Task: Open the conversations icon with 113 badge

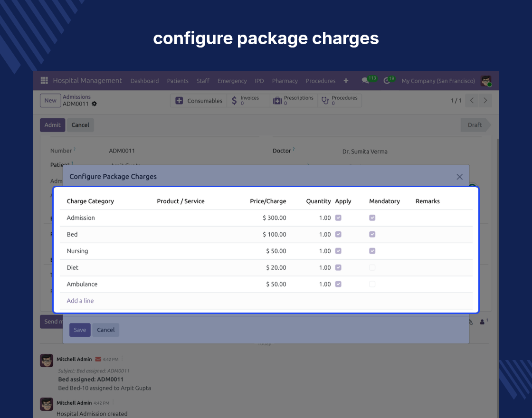Action: tap(365, 81)
